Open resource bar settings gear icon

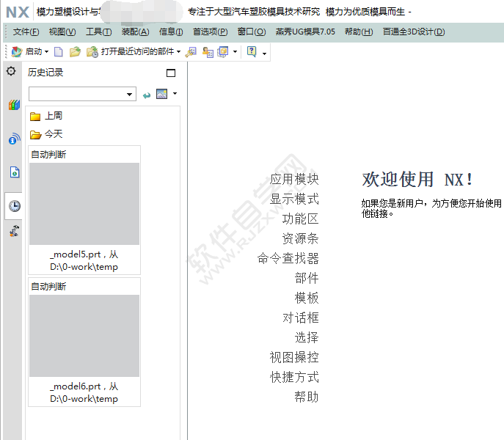point(11,71)
